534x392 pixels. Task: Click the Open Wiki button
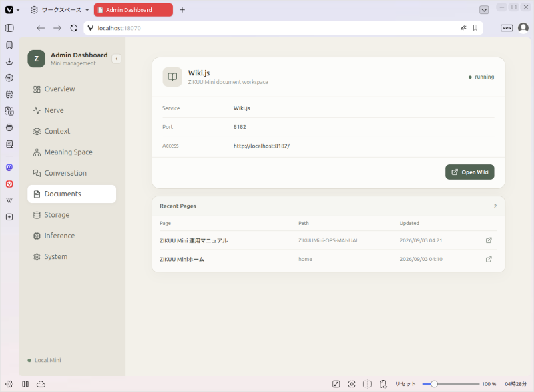(x=470, y=172)
